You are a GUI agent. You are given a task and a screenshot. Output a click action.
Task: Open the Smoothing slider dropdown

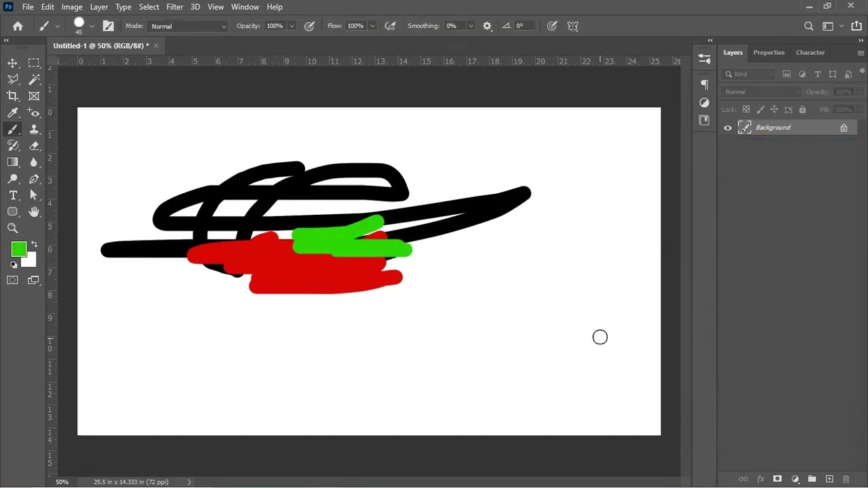click(x=471, y=26)
